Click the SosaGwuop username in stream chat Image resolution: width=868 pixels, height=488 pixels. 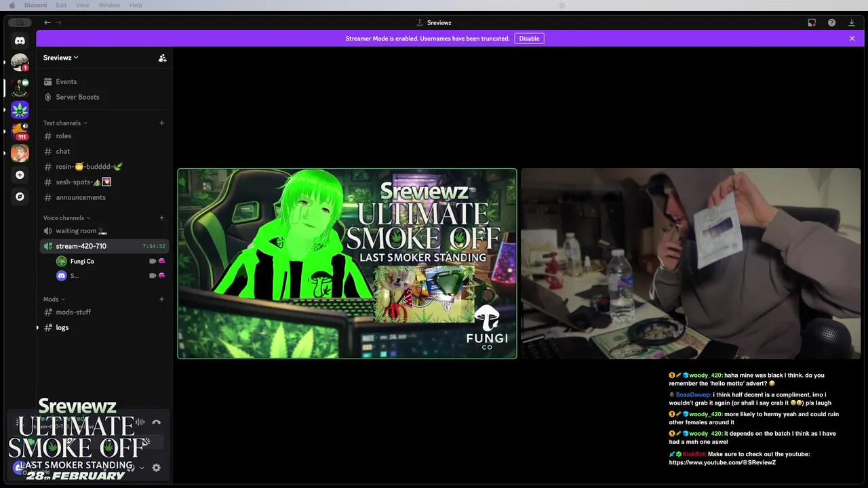[693, 394]
